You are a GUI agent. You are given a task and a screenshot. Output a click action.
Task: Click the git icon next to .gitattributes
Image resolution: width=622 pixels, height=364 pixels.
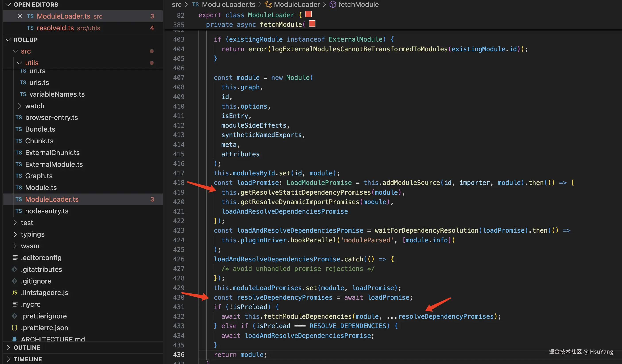(15, 269)
